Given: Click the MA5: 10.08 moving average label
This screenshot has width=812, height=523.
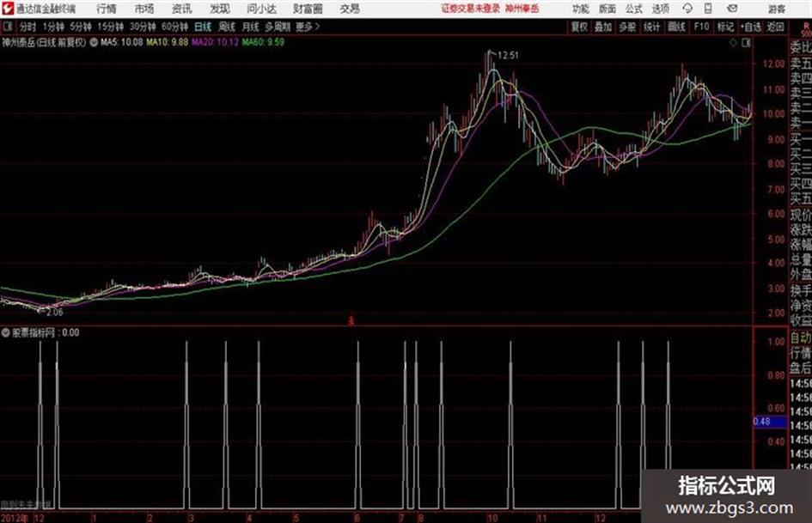Looking at the screenshot, I should pos(122,42).
